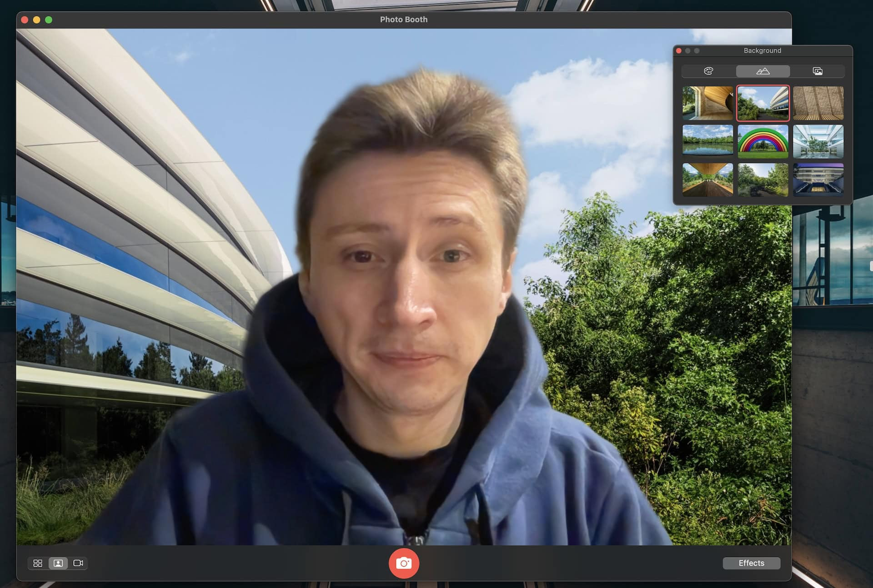Screen dimensions: 873x588
Task: Make the Photo Booth window full screen
Action: pyautogui.click(x=49, y=20)
